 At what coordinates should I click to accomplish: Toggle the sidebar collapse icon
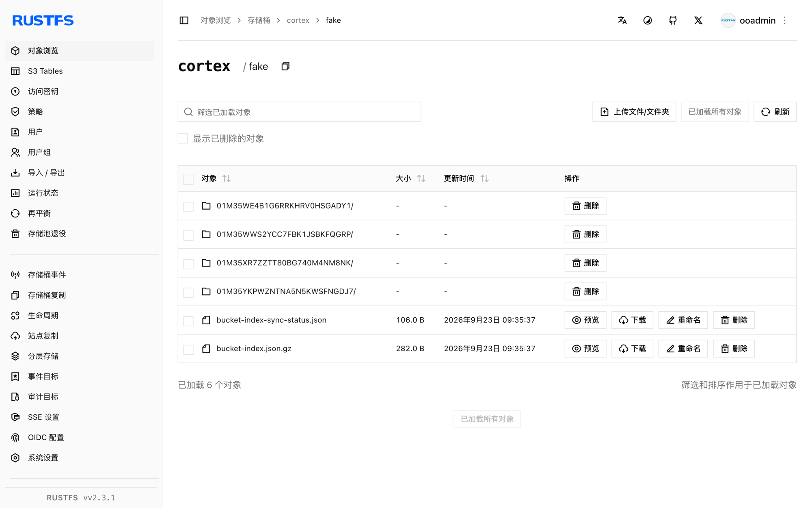[x=184, y=20]
